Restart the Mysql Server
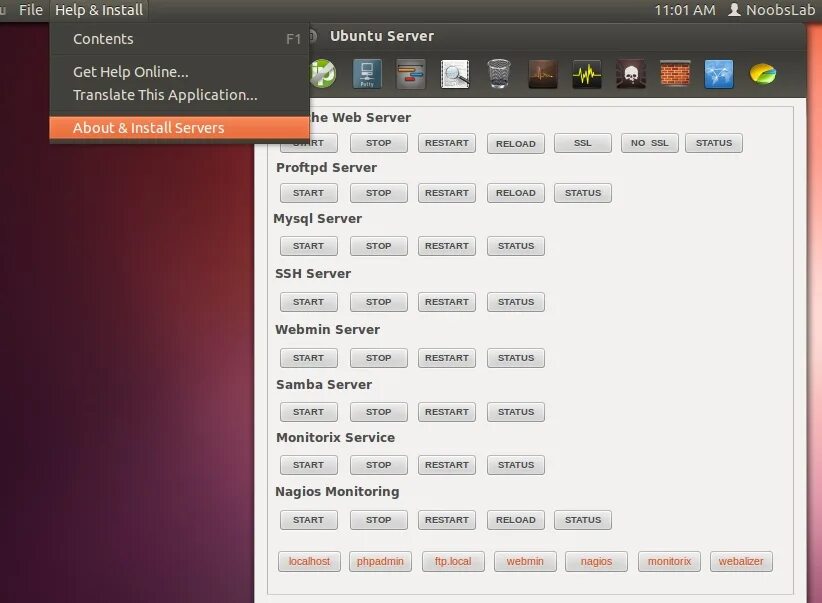This screenshot has height=603, width=822. point(447,246)
